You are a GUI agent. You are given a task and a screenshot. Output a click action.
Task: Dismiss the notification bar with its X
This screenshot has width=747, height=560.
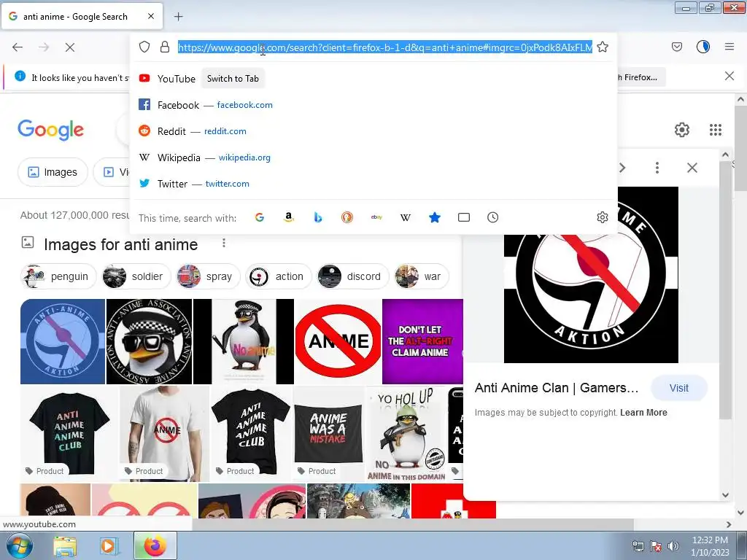click(729, 76)
